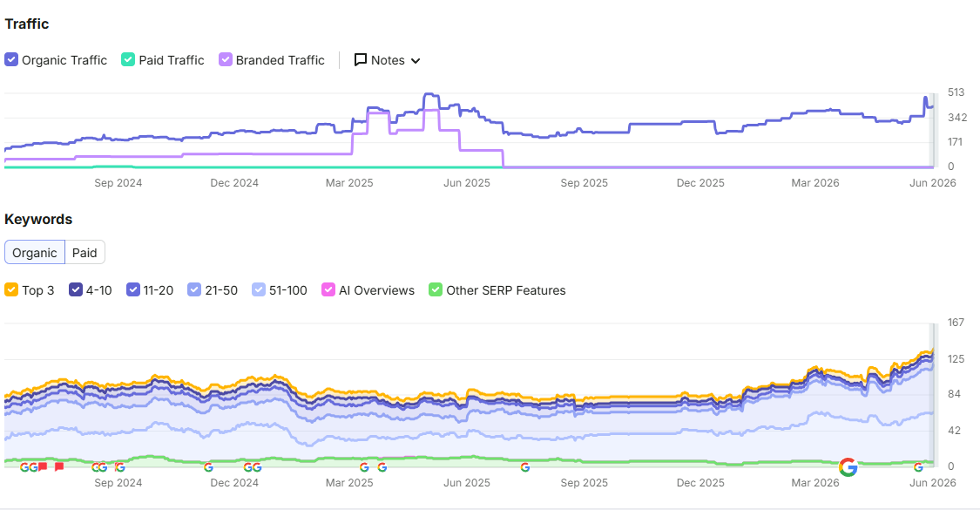Click the large Google update marker near Mar 2026
The height and width of the screenshot is (510, 980).
[848, 466]
